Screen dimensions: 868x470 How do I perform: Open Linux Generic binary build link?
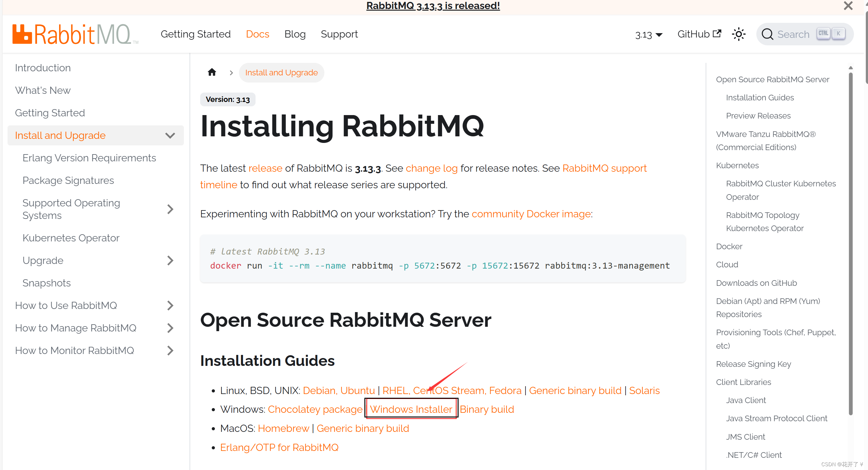[575, 391]
